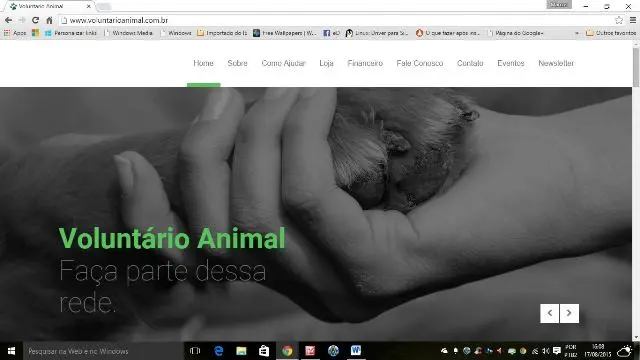The width and height of the screenshot is (640, 360).
Task: Open the Action Center notification icon
Action: [x=557, y=351]
